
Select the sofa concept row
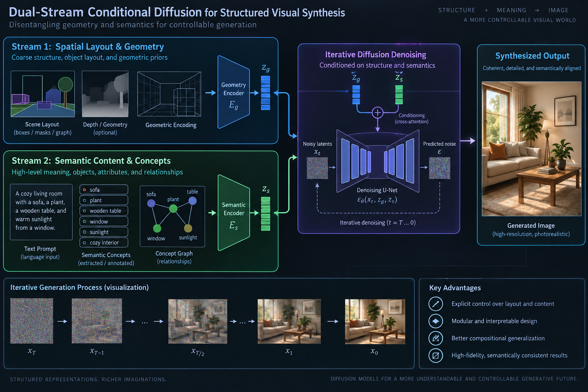tap(104, 189)
